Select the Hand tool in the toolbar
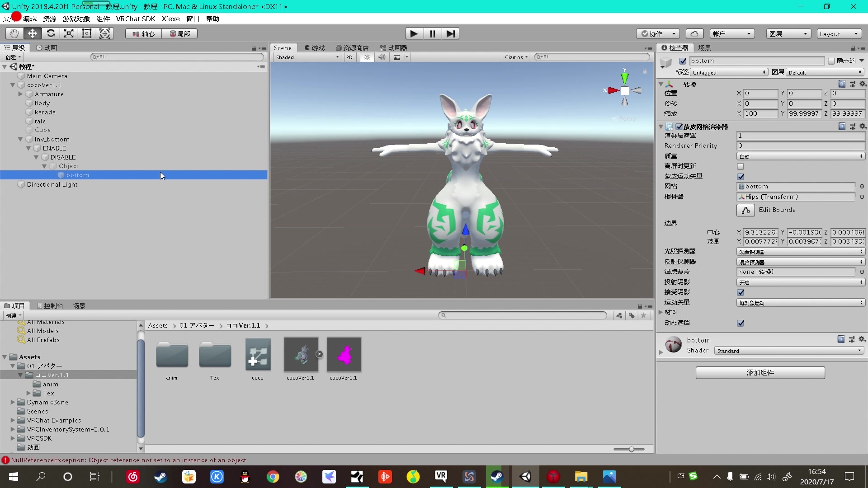Image resolution: width=868 pixels, height=488 pixels. pyautogui.click(x=14, y=33)
